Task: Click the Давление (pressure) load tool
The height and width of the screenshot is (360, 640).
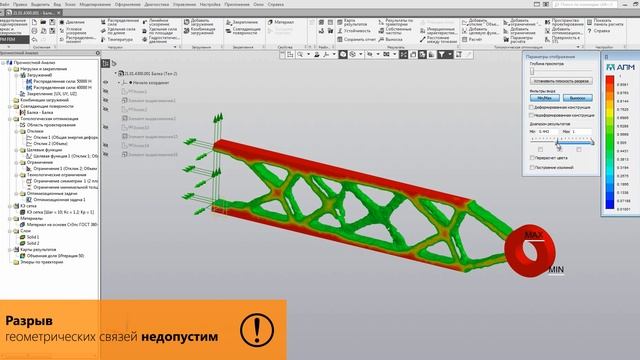Action: [72, 22]
